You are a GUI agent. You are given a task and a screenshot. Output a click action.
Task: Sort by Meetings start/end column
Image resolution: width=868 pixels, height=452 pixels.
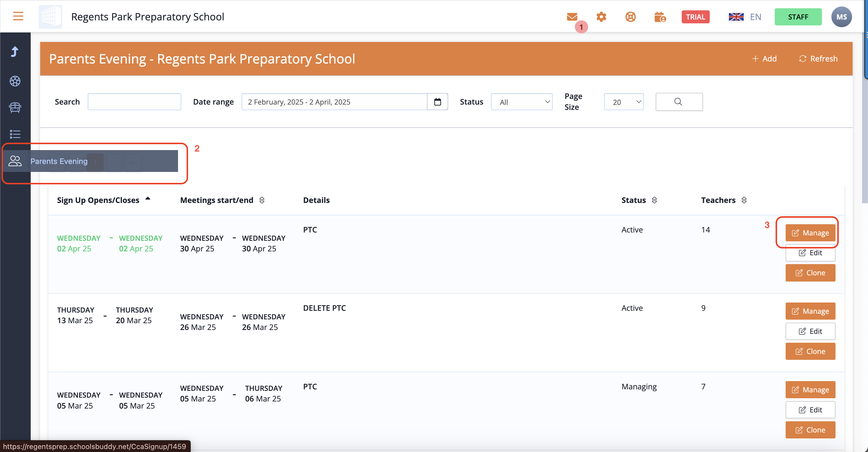222,200
